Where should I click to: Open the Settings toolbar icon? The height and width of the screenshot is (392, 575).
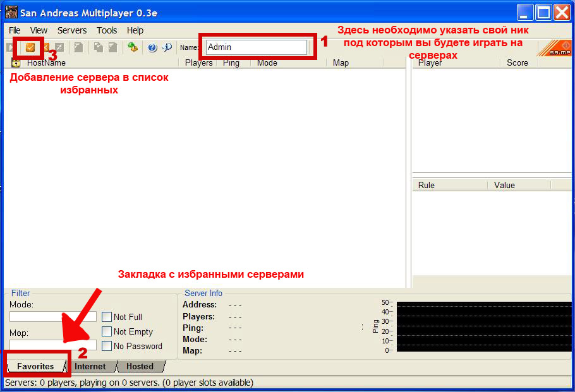pos(132,47)
